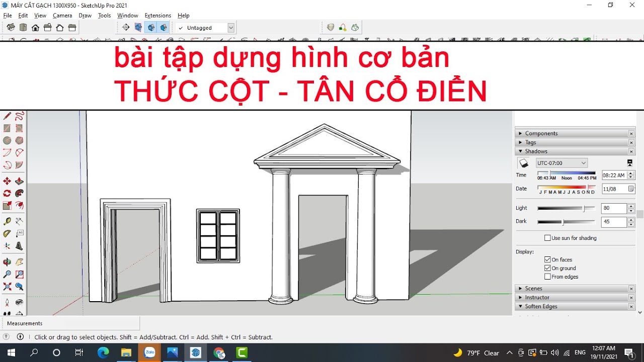Open the Draw menu
Image resolution: width=644 pixels, height=362 pixels.
85,16
